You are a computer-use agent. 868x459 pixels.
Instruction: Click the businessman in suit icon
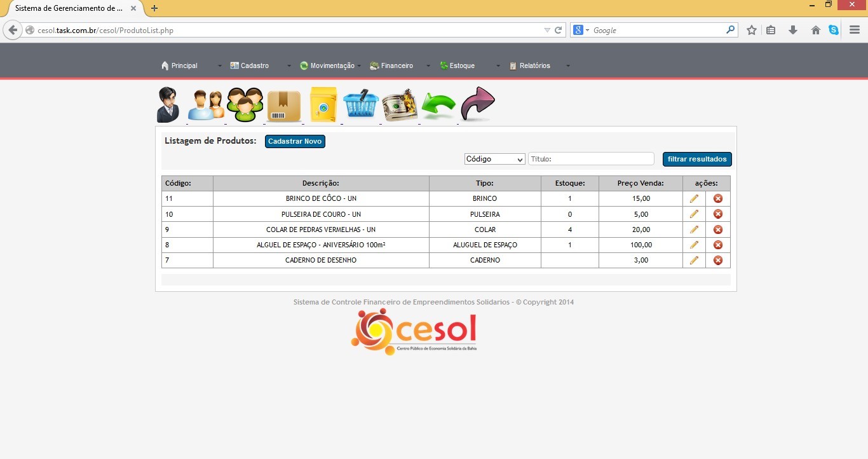click(168, 105)
